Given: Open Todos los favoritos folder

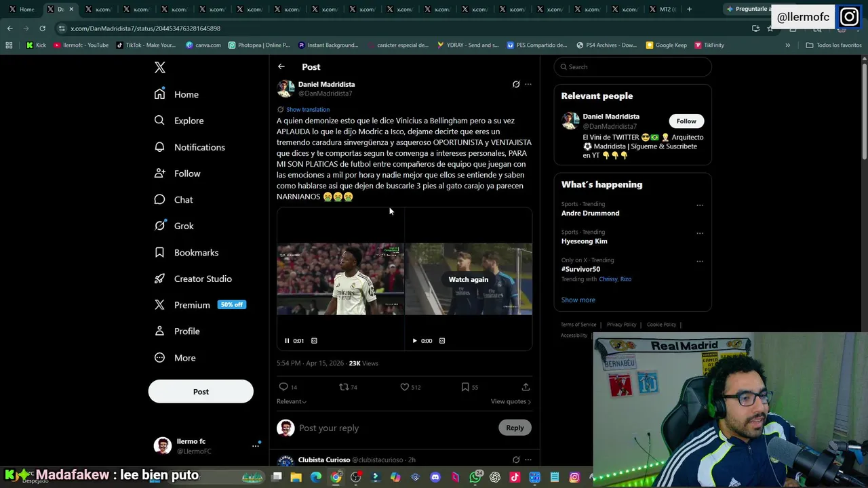Looking at the screenshot, I should [x=833, y=45].
